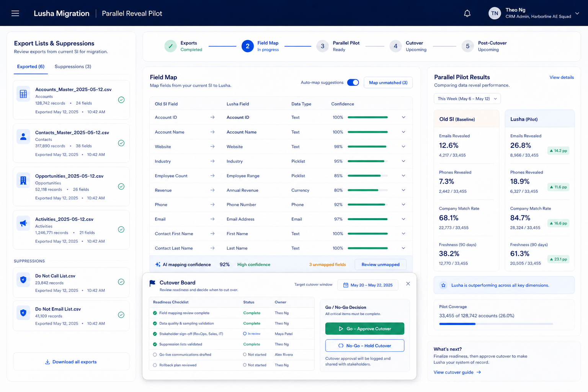This screenshot has width=588, height=392.
Task: Go to Field Map step 2
Action: [260, 46]
